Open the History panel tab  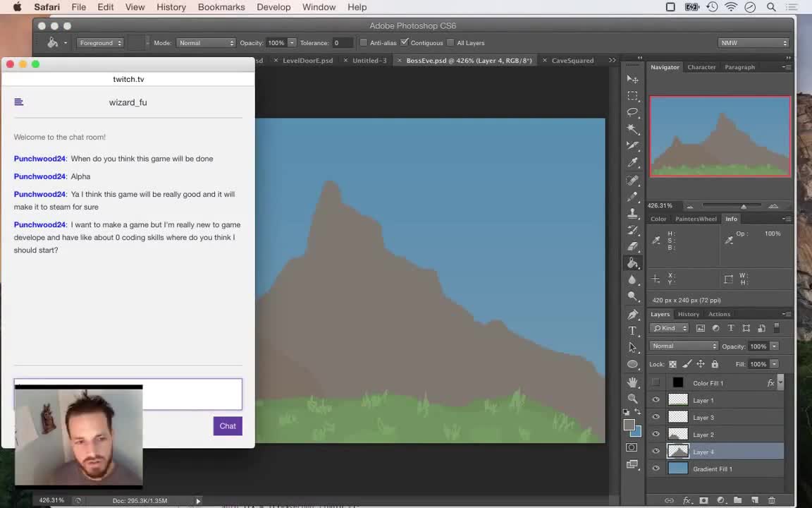[x=688, y=314]
